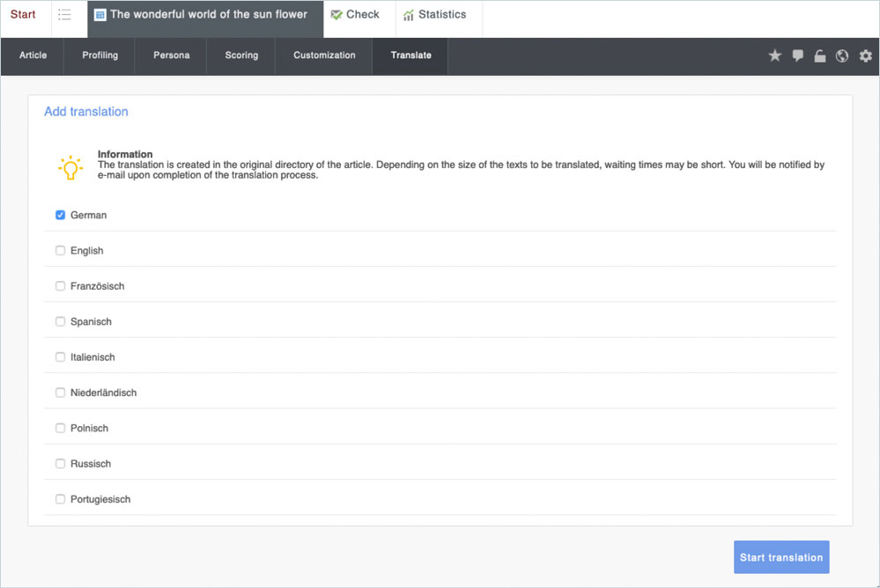Enable the Französisch checkbox
Screen dimensions: 880x588
point(60,285)
